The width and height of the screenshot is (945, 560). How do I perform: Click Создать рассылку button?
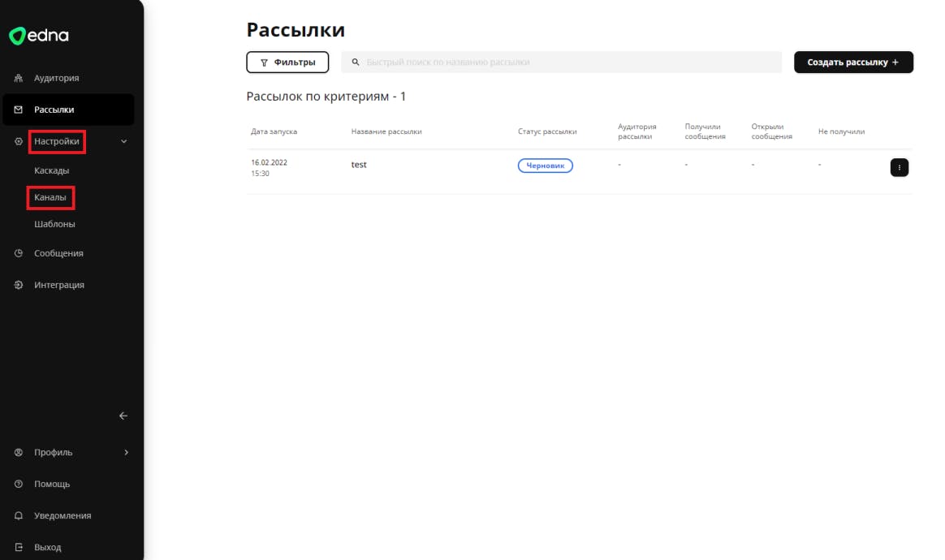click(853, 62)
